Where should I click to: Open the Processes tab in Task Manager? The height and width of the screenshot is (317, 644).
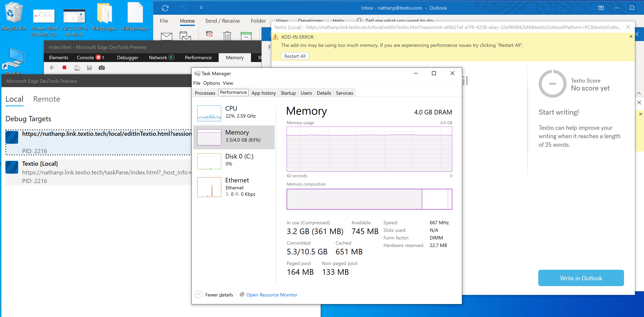[205, 93]
